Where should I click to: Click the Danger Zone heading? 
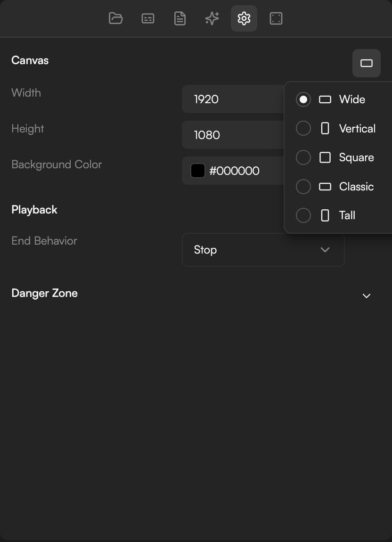coord(45,293)
